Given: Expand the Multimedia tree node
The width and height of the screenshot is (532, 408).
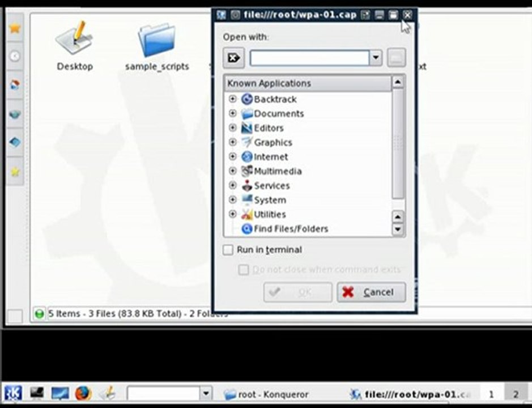Looking at the screenshot, I should pyautogui.click(x=233, y=171).
